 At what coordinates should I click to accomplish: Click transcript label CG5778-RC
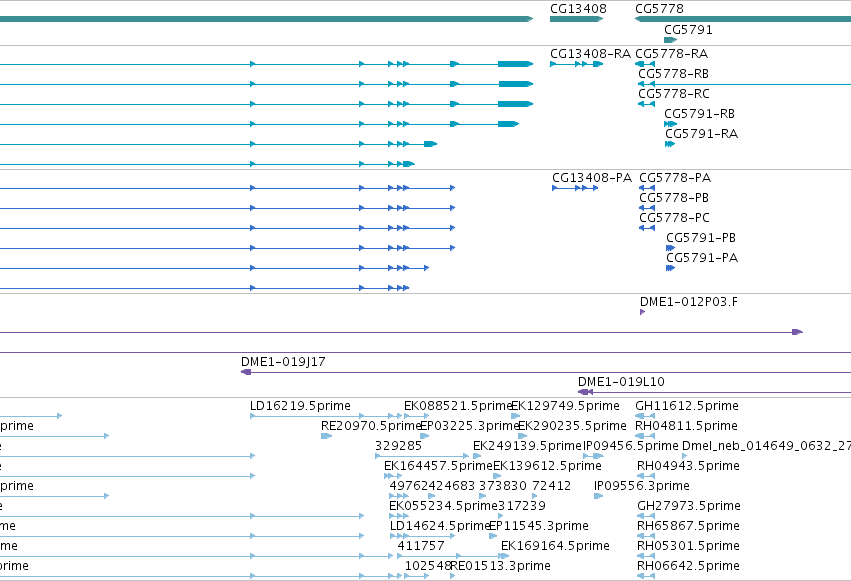tap(674, 94)
